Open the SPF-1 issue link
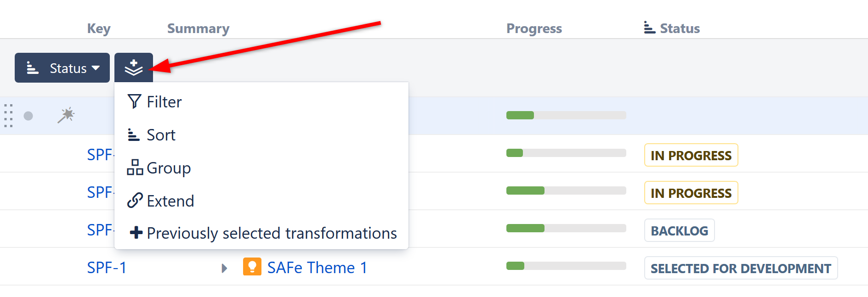The height and width of the screenshot is (297, 868). 106,267
